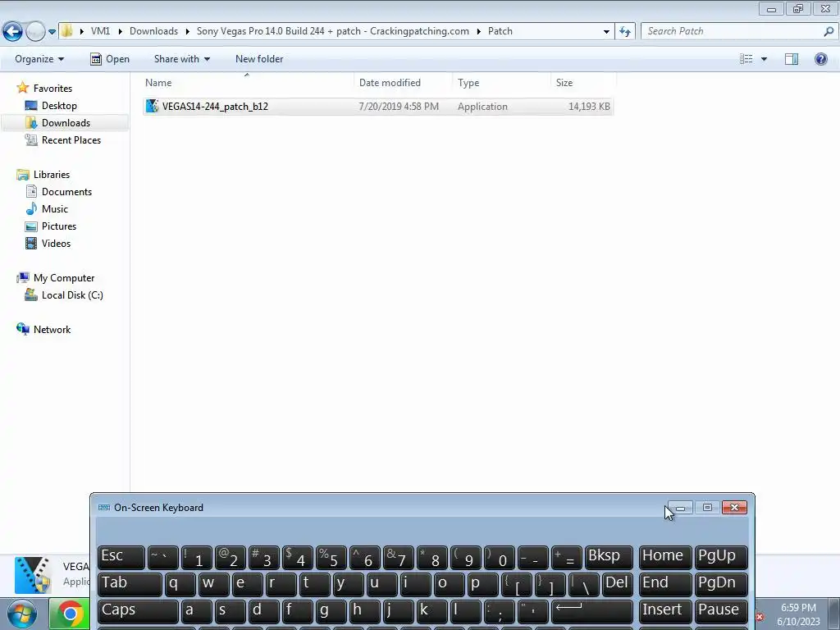Open Downloads in the navigation pane
Image resolution: width=840 pixels, height=630 pixels.
(x=66, y=123)
